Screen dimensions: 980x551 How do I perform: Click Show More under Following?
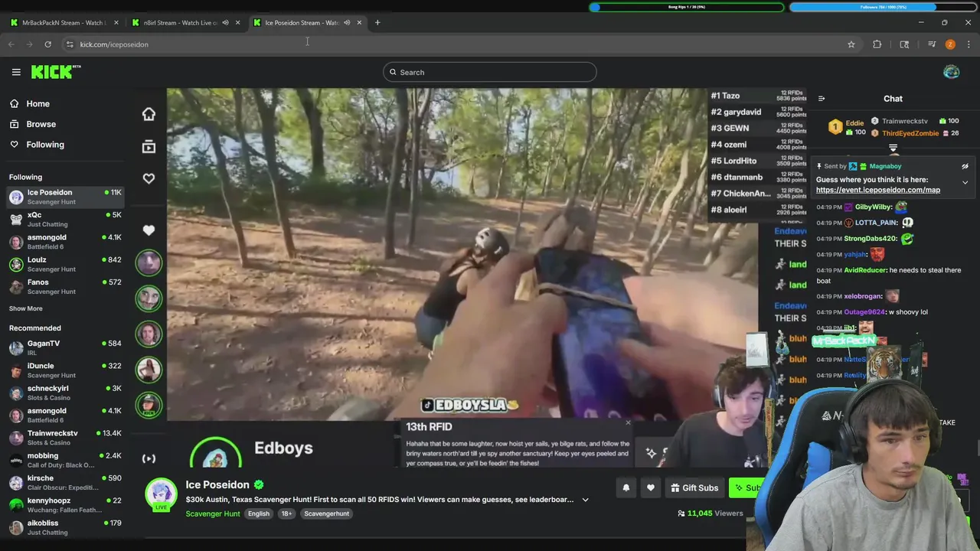25,308
